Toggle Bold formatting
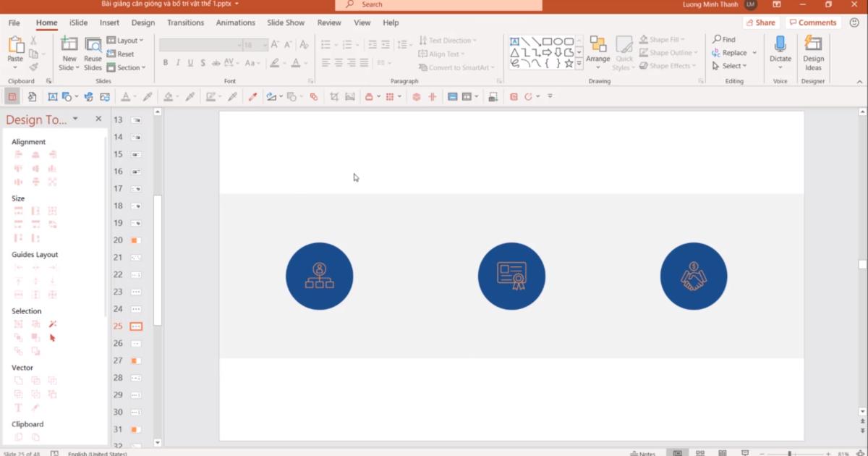This screenshot has height=456, width=868. [x=166, y=63]
